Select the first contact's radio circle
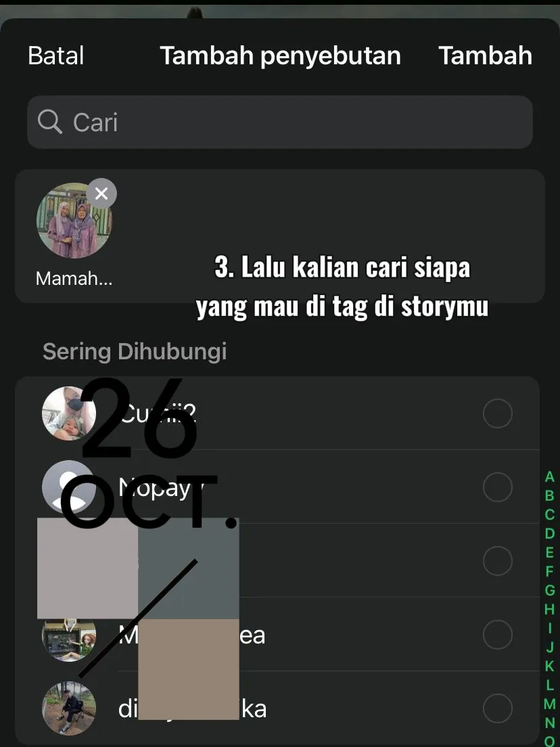 [x=498, y=413]
